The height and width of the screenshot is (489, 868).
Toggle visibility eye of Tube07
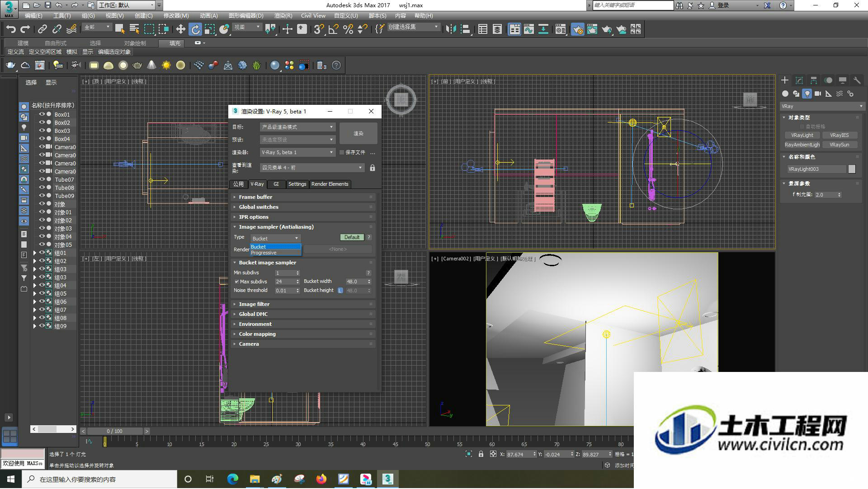[42, 179]
